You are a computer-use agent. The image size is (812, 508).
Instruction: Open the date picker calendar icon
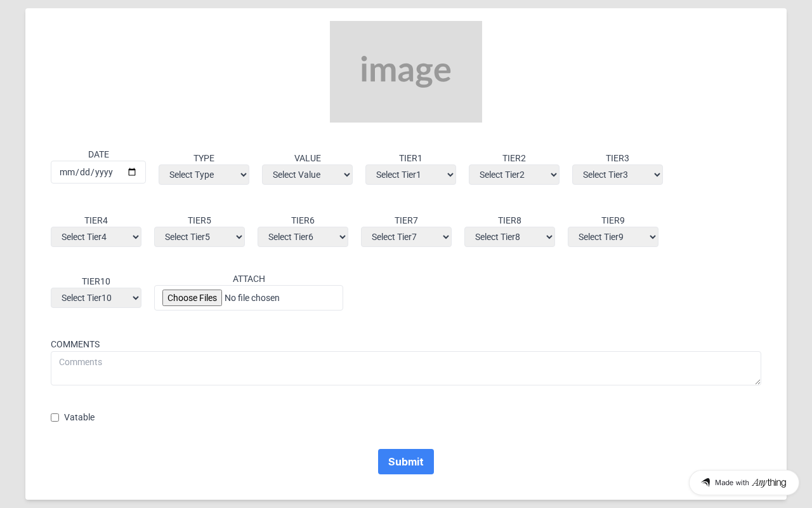click(132, 172)
